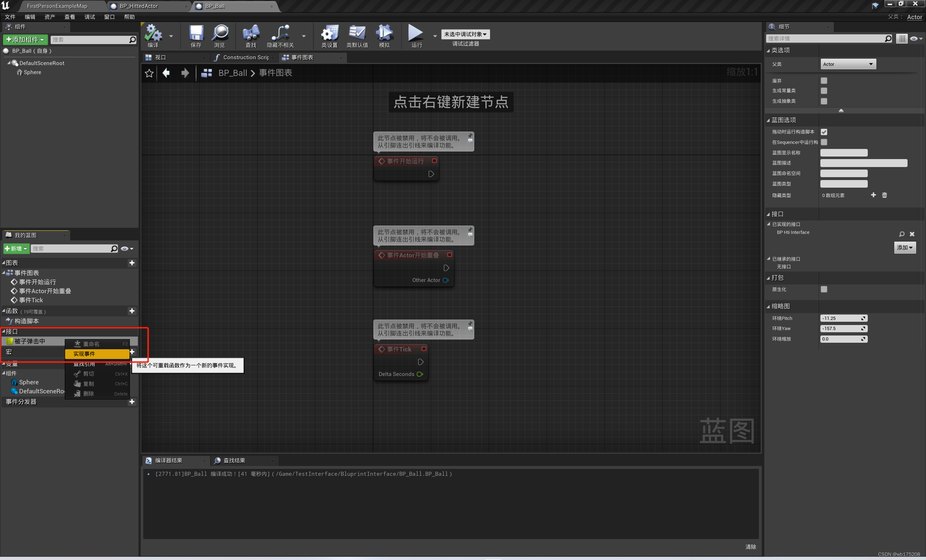Viewport: 926px width, 560px height.
Task: Click 环绕Pitch value field
Action: point(843,318)
